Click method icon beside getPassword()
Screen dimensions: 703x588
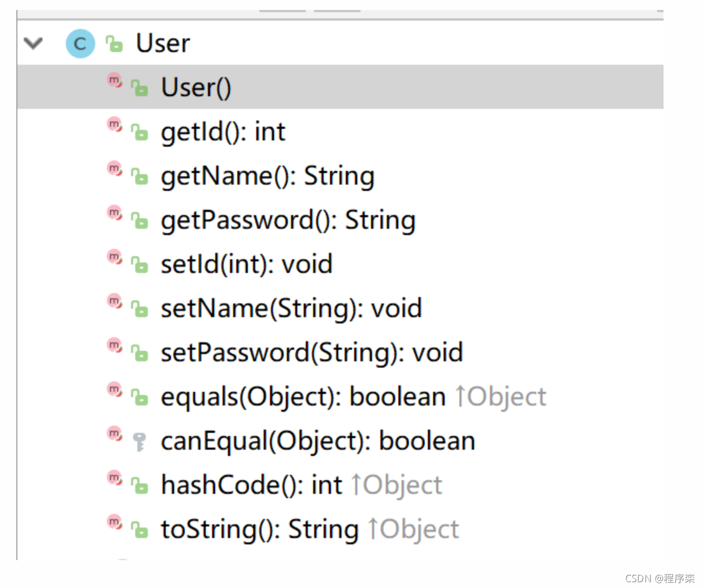[x=115, y=213]
